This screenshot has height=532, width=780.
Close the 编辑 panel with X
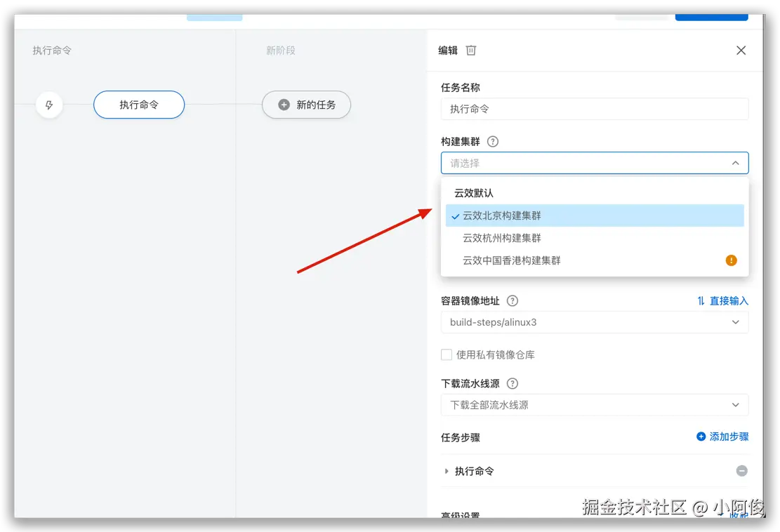click(x=741, y=51)
